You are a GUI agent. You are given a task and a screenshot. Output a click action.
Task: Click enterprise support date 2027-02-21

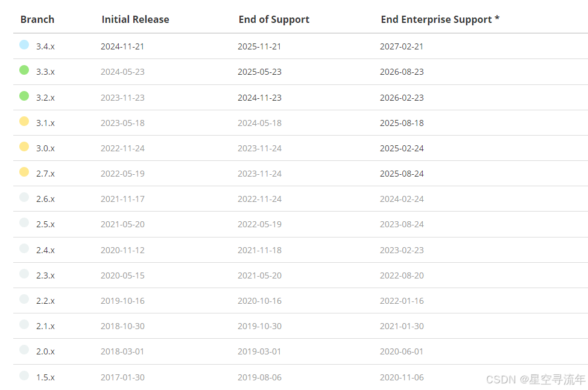tap(402, 46)
